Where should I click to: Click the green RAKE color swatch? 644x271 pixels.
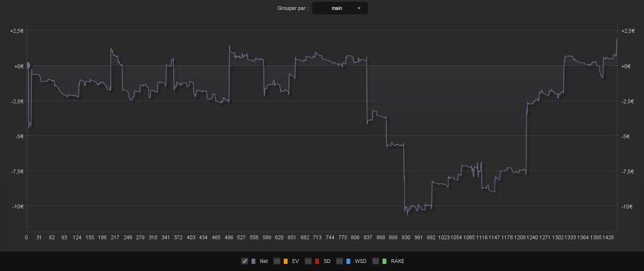pos(384,261)
